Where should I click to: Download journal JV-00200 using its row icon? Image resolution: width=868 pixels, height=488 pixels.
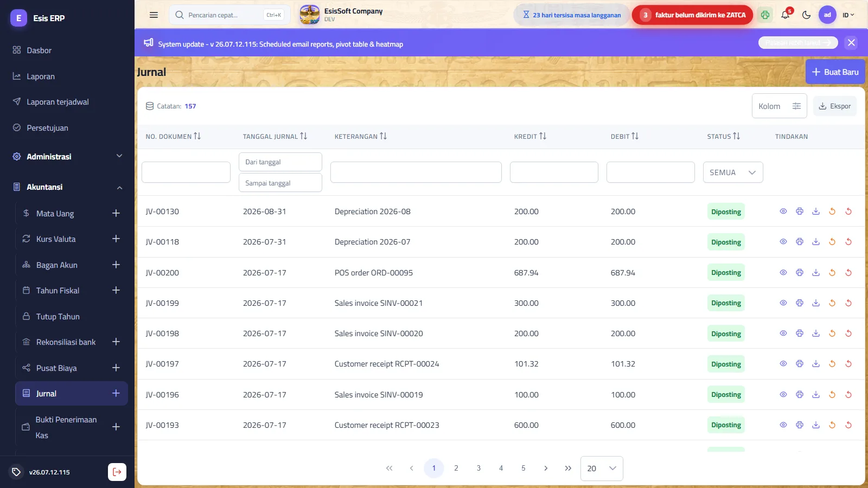816,272
